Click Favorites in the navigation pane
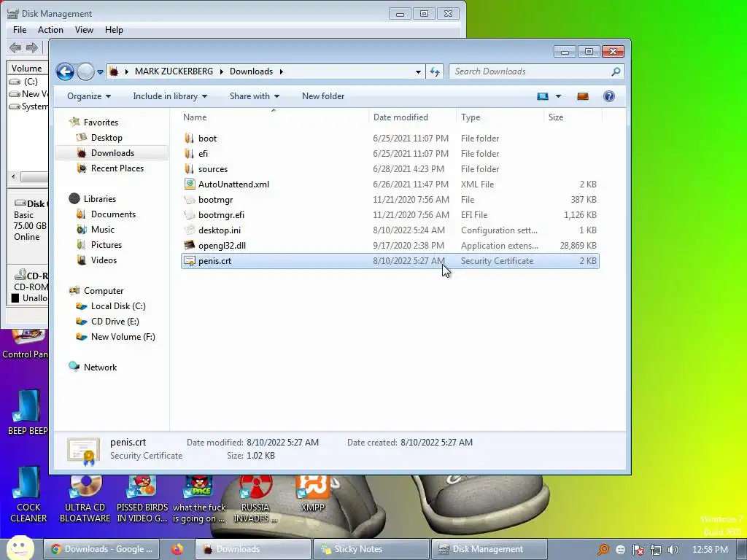 coord(101,122)
